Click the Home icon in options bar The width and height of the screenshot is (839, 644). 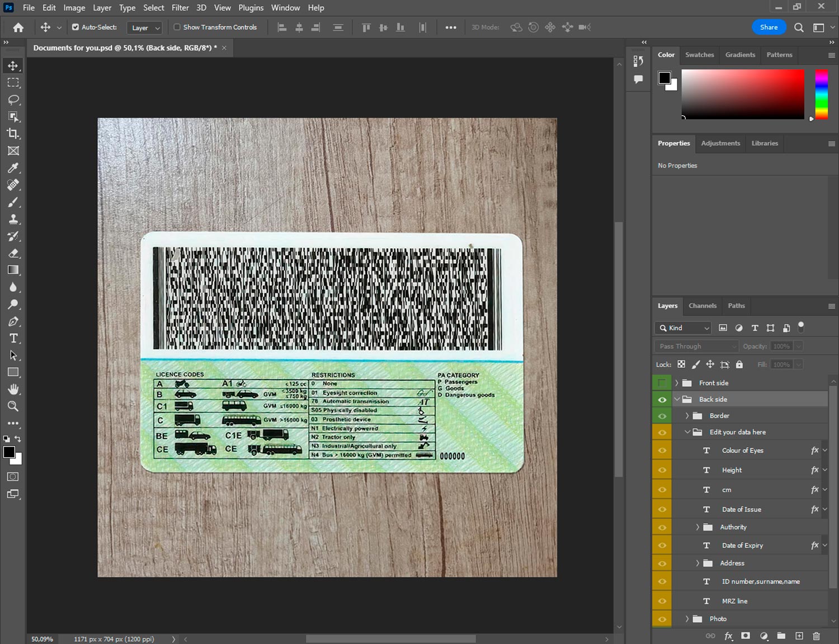point(18,27)
